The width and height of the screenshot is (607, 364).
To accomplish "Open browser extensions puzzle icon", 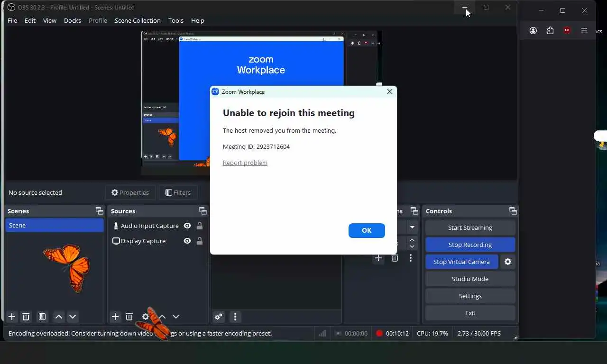I will tap(550, 30).
